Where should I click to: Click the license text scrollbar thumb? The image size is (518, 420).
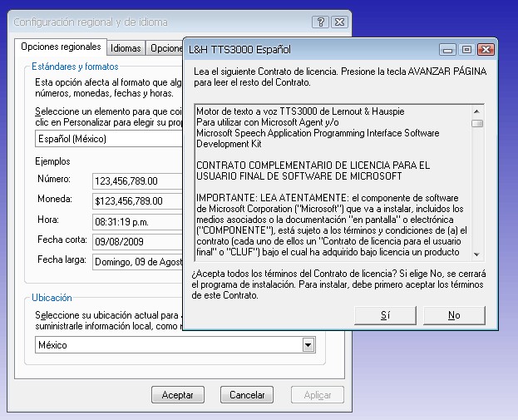pyautogui.click(x=477, y=123)
